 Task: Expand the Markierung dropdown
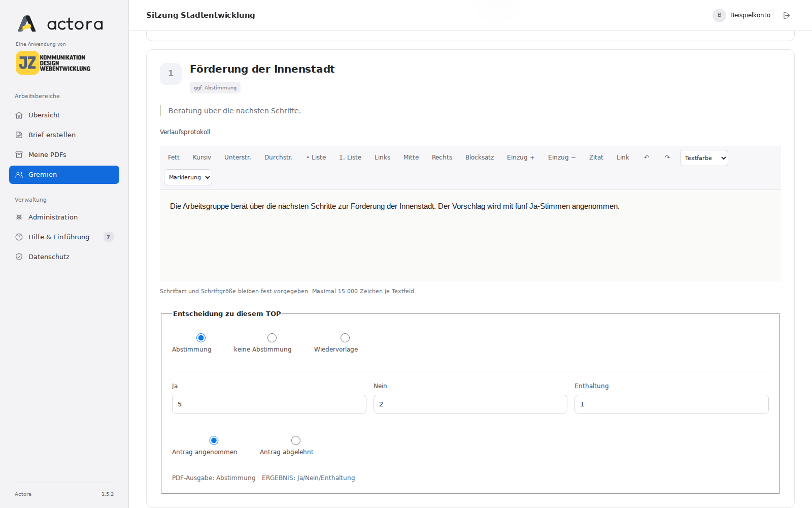point(188,177)
